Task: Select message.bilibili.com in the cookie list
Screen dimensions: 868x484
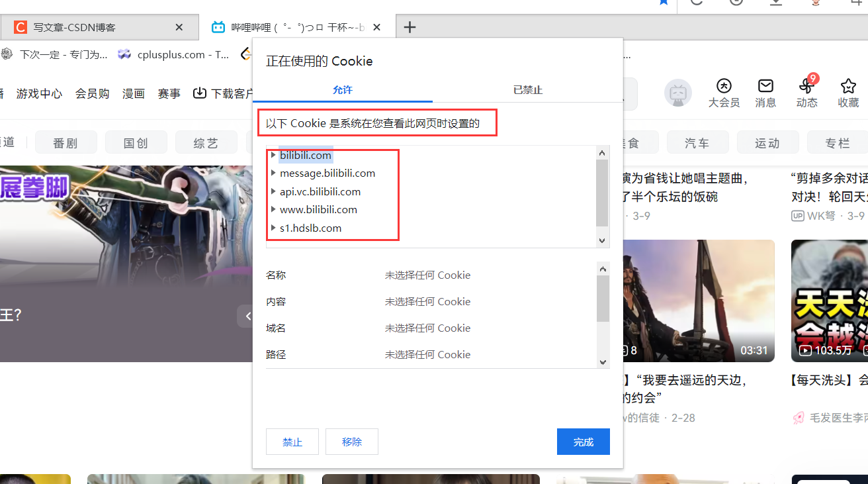Action: click(327, 173)
